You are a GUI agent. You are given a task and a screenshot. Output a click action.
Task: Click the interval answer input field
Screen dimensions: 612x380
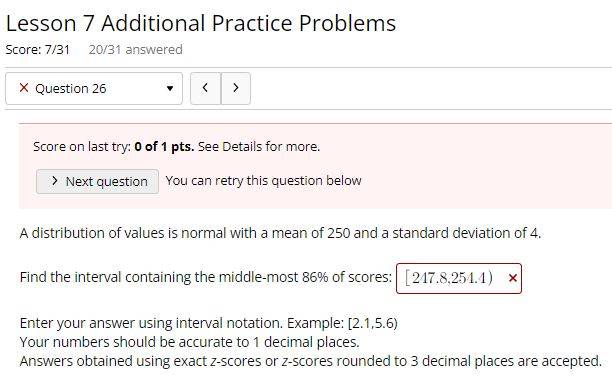click(x=459, y=279)
